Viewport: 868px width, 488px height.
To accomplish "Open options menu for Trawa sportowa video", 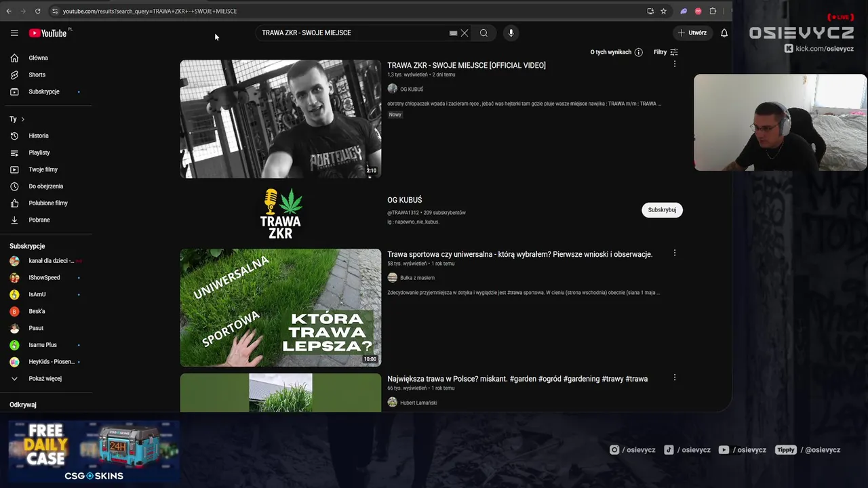I will pyautogui.click(x=674, y=253).
